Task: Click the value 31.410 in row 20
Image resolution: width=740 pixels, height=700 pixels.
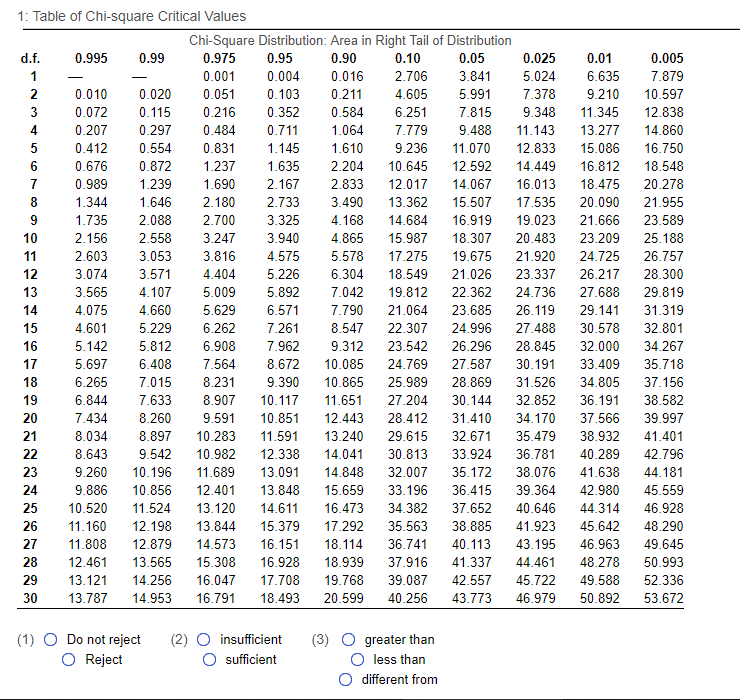Action: tap(471, 418)
